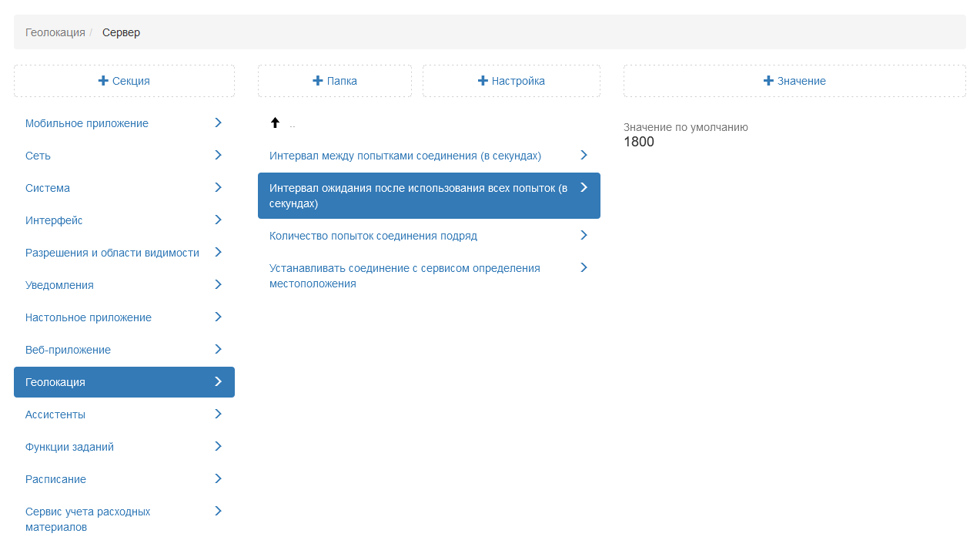Viewport: 980px width, 557px height.
Task: Go to Геолокация breadcrumb link
Action: (55, 32)
